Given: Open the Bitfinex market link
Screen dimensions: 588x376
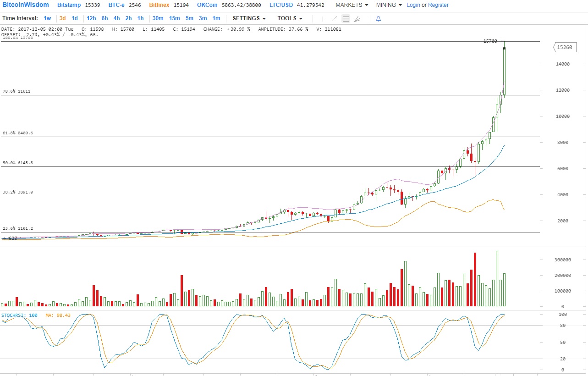Looking at the screenshot, I should pyautogui.click(x=159, y=5).
